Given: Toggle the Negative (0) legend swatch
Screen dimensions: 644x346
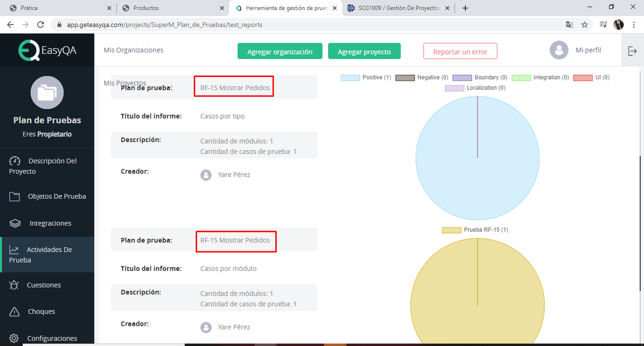Looking at the screenshot, I should 405,78.
